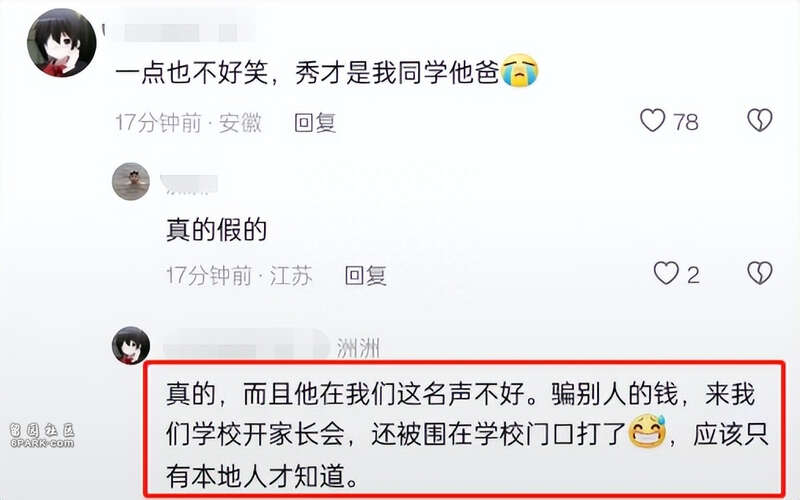Select the comment text 一点也不好笑
The height and width of the screenshot is (500, 800).
coord(191,72)
